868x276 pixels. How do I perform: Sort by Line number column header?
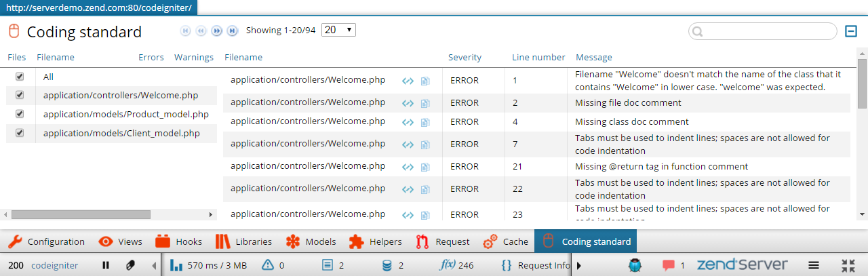(538, 58)
